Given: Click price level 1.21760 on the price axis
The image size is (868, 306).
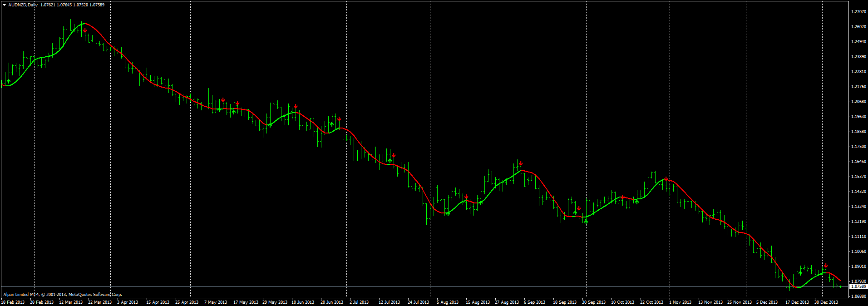Looking at the screenshot, I should tap(858, 87).
